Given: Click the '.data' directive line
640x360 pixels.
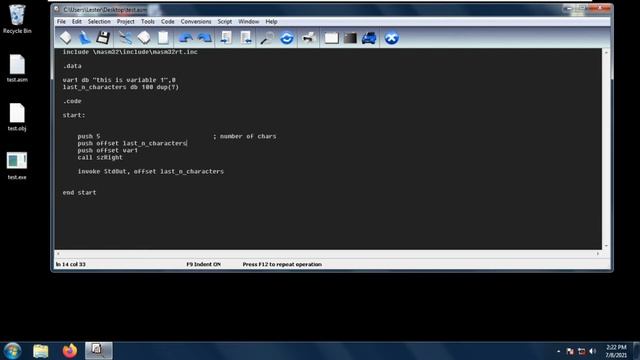Looking at the screenshot, I should (72, 66).
